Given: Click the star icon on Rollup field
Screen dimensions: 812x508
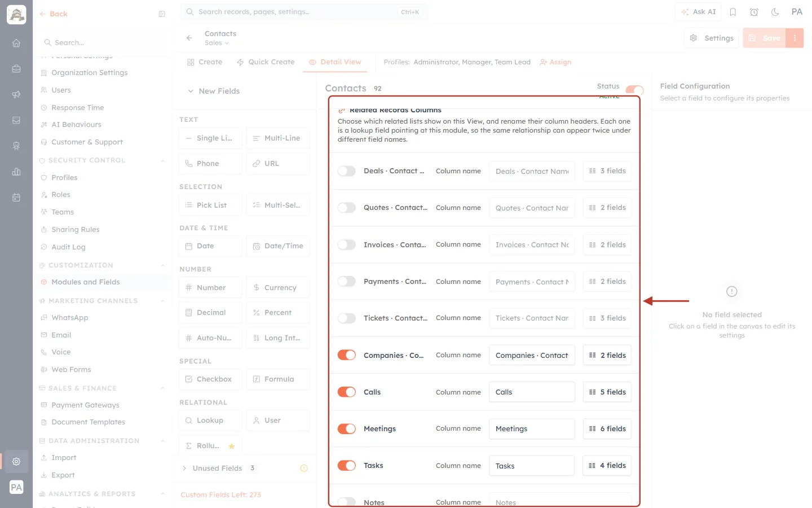Looking at the screenshot, I should [231, 446].
